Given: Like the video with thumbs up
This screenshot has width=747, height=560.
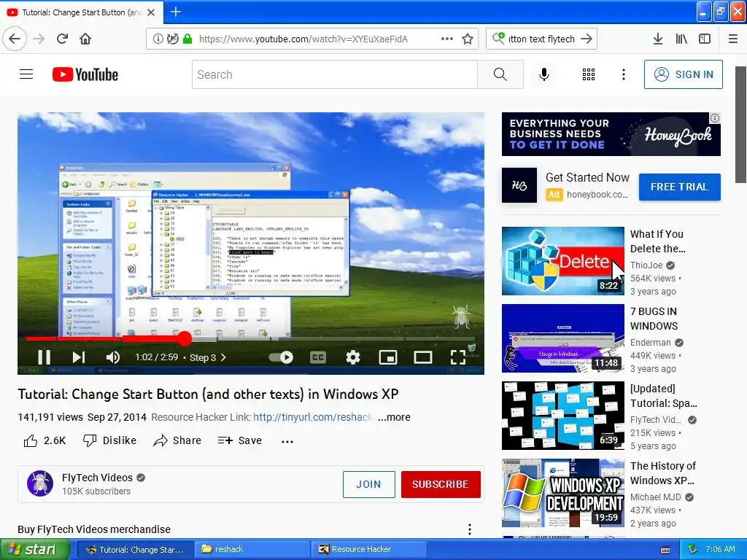Looking at the screenshot, I should pos(44,440).
